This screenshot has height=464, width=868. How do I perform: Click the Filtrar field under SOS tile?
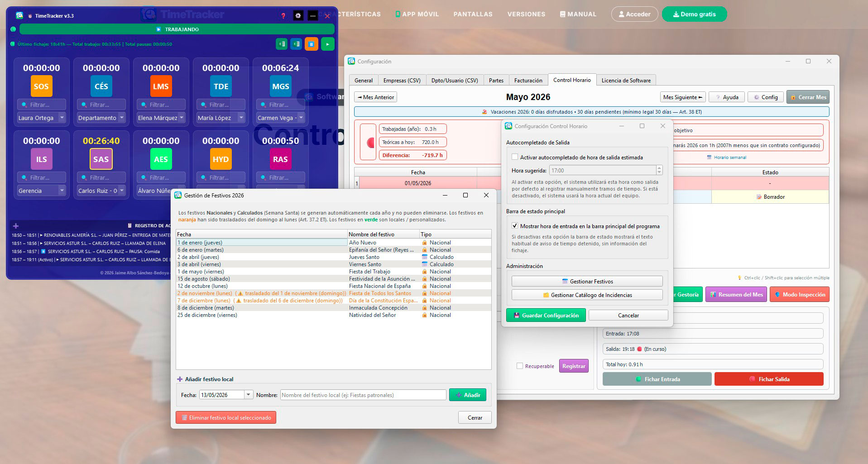(x=42, y=105)
